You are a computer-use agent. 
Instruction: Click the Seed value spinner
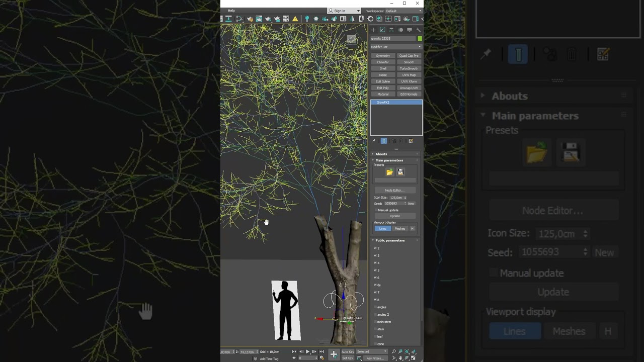[x=405, y=204]
